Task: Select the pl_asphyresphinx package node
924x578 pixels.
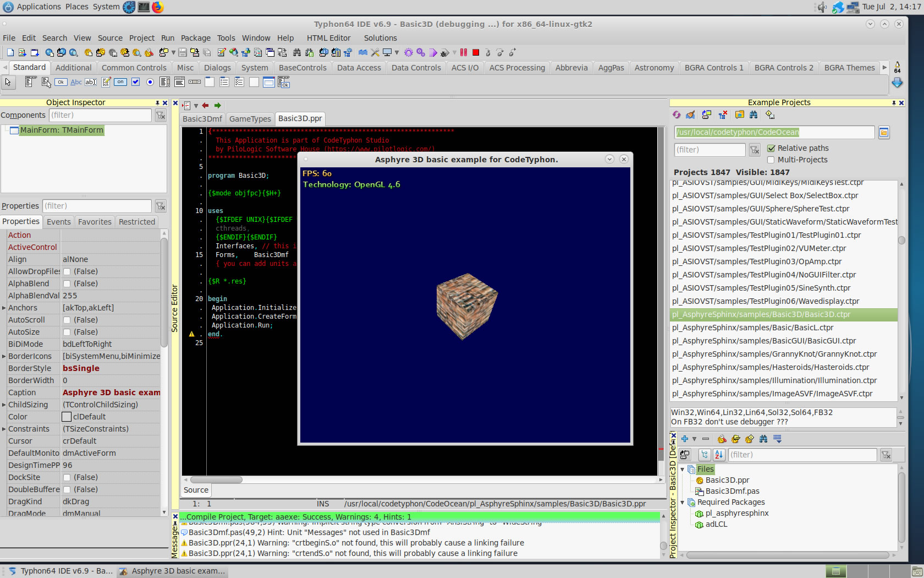Action: (x=737, y=513)
